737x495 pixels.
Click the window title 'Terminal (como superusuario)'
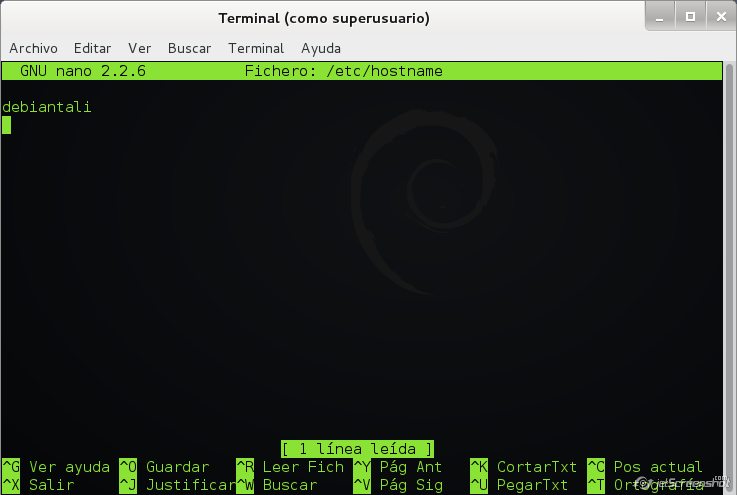click(324, 19)
